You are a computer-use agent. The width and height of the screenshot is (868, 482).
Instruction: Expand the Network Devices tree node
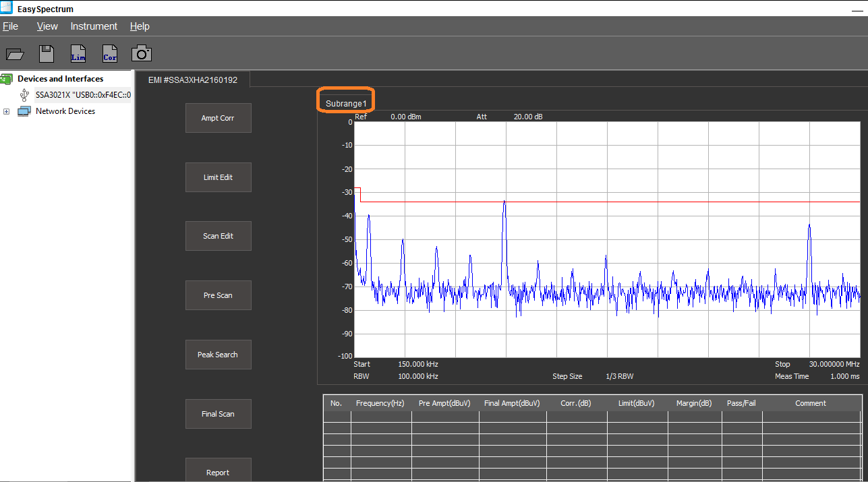(x=7, y=111)
